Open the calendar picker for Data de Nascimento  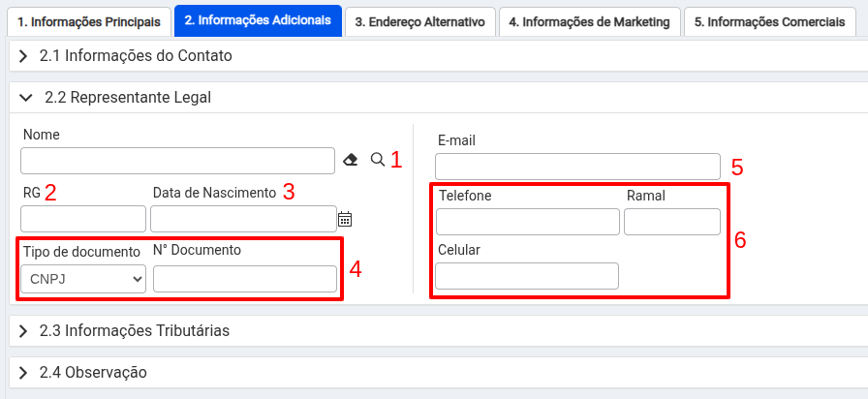pos(345,219)
